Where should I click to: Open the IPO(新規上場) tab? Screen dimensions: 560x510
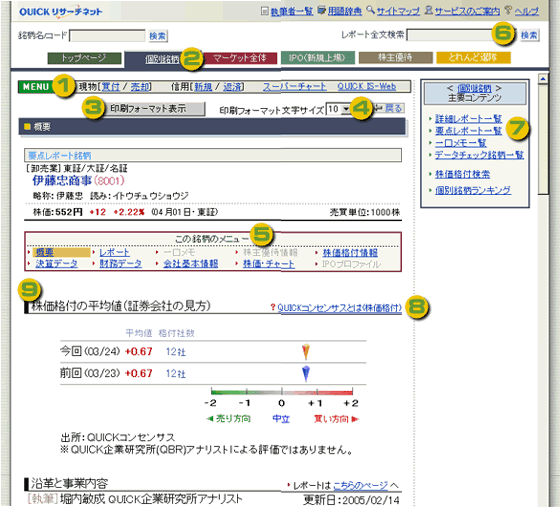[x=318, y=58]
